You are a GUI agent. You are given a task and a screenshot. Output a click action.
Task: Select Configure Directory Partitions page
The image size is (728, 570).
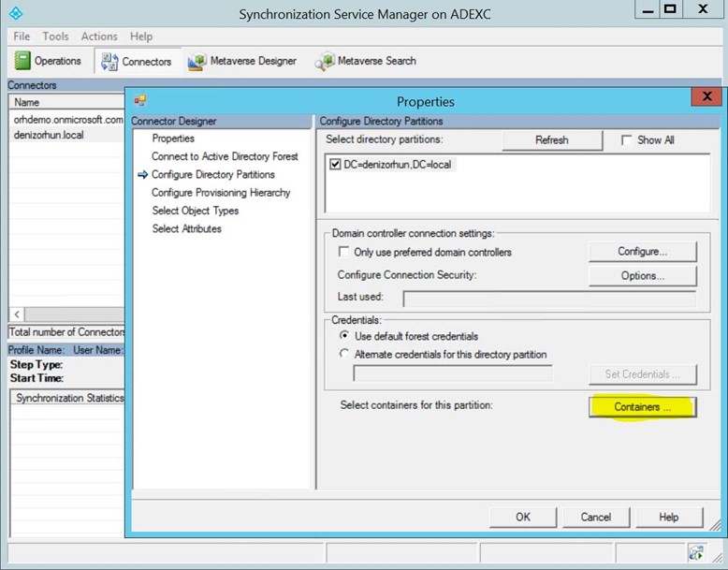tap(213, 175)
